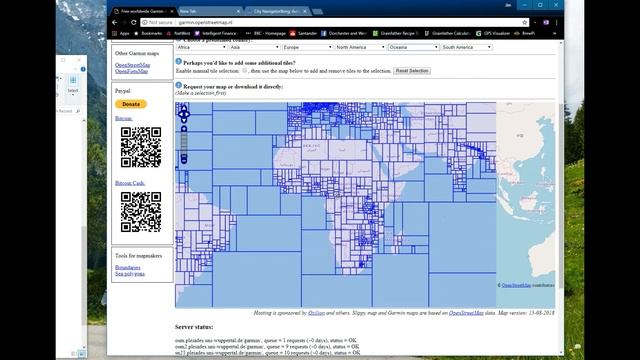Open the Africa country dropdown

click(x=202, y=47)
